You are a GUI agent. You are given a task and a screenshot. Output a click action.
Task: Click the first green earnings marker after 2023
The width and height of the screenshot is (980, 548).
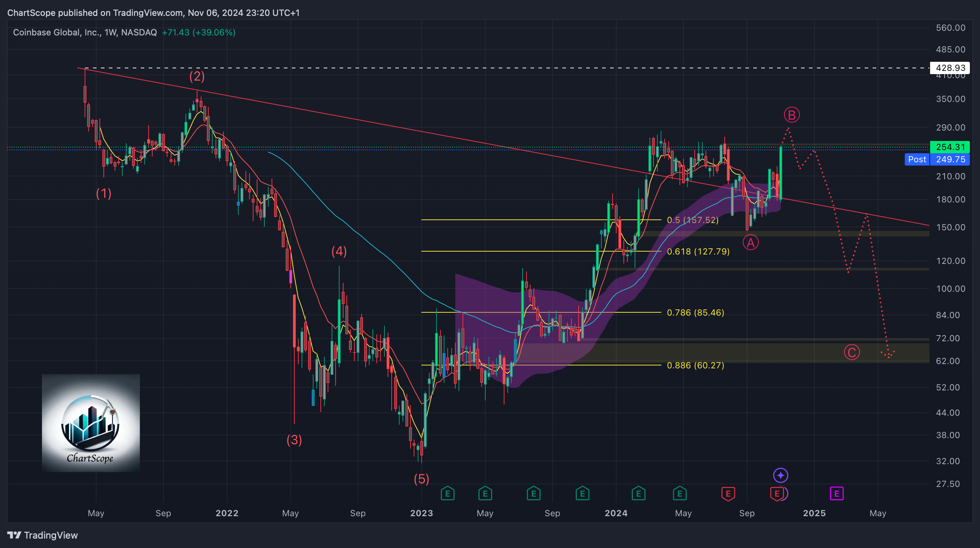click(x=447, y=494)
